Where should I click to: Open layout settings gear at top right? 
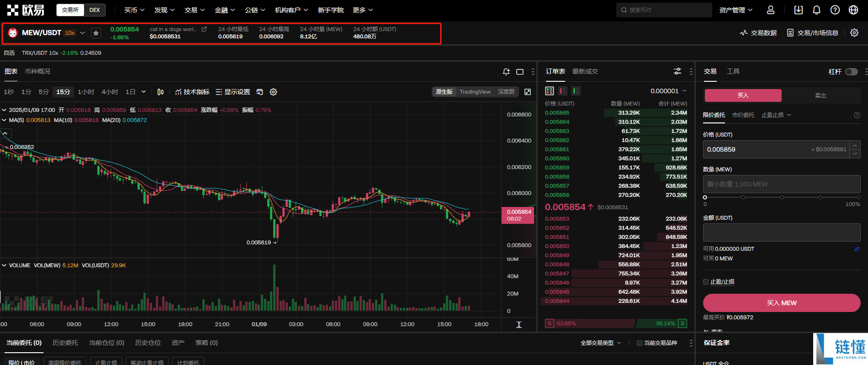[x=854, y=33]
